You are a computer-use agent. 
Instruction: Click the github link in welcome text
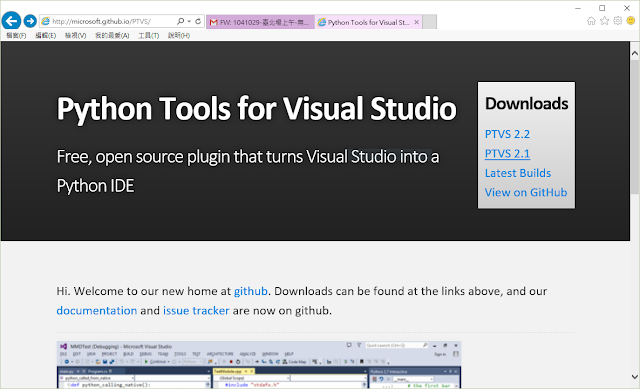pos(251,291)
